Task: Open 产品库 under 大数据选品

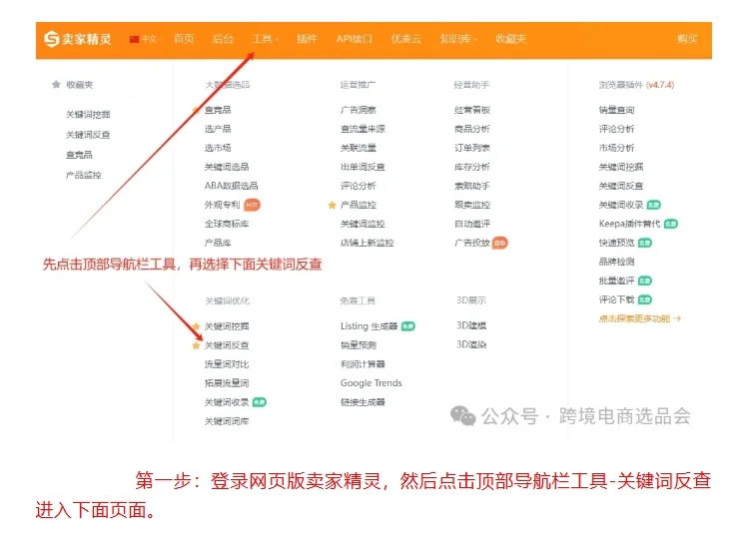Action: click(218, 243)
